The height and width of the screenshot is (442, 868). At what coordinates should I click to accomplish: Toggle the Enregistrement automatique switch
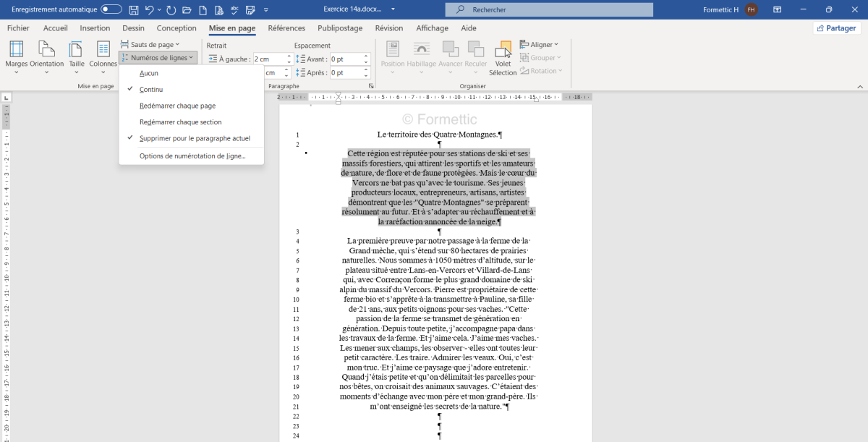111,10
